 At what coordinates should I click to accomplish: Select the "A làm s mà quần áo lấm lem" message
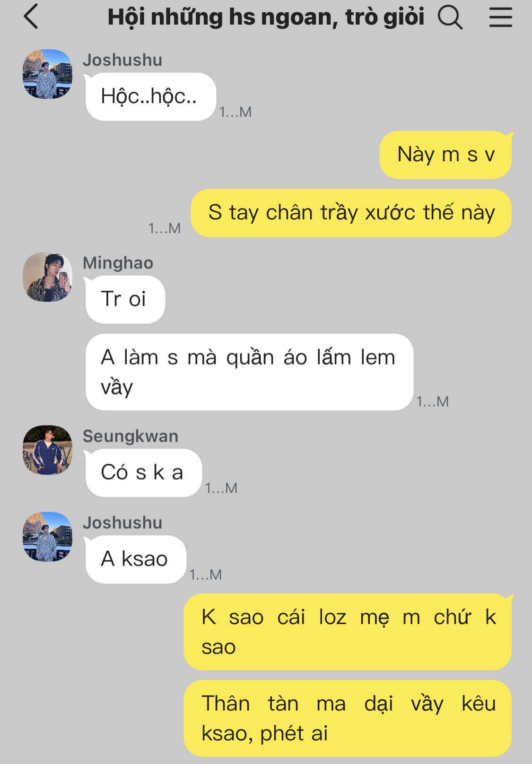pyautogui.click(x=249, y=372)
